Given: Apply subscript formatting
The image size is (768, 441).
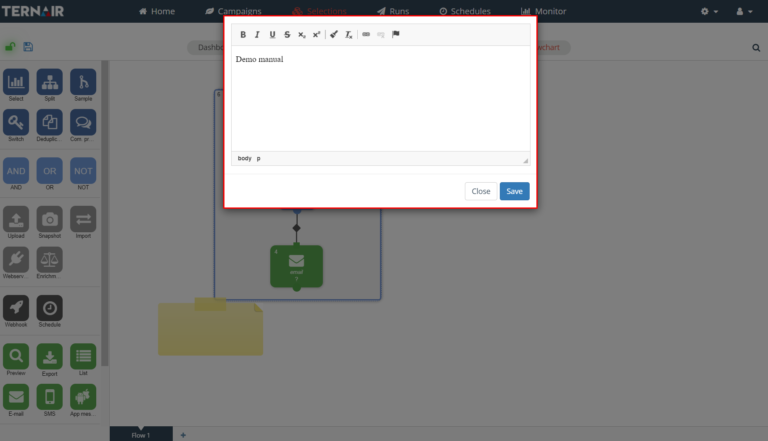Looking at the screenshot, I should click(302, 34).
